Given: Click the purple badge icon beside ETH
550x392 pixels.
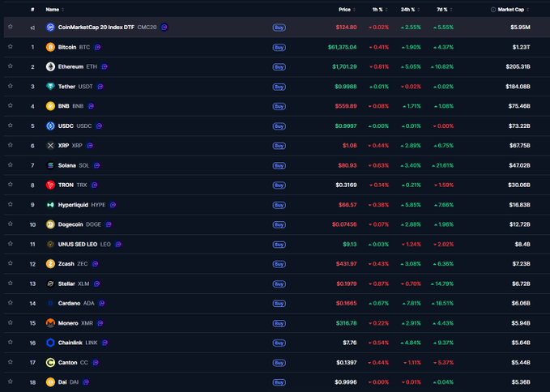Looking at the screenshot, I should [104, 66].
